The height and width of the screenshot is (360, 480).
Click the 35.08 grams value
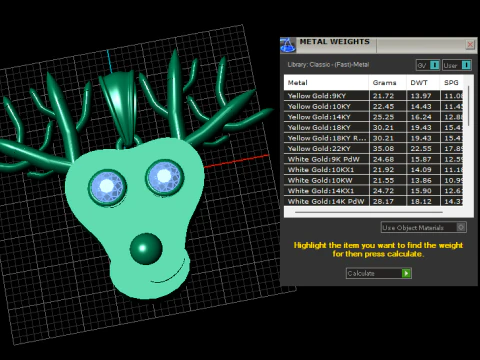coord(383,149)
